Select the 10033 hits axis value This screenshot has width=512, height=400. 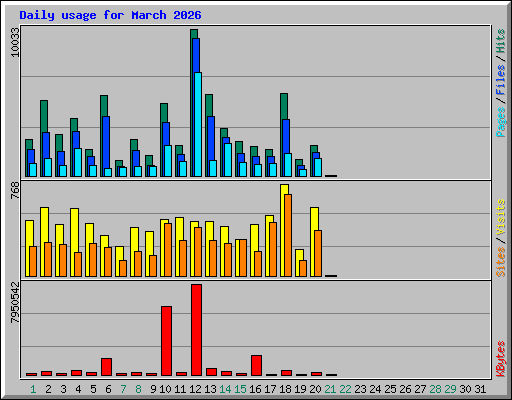pyautogui.click(x=15, y=42)
